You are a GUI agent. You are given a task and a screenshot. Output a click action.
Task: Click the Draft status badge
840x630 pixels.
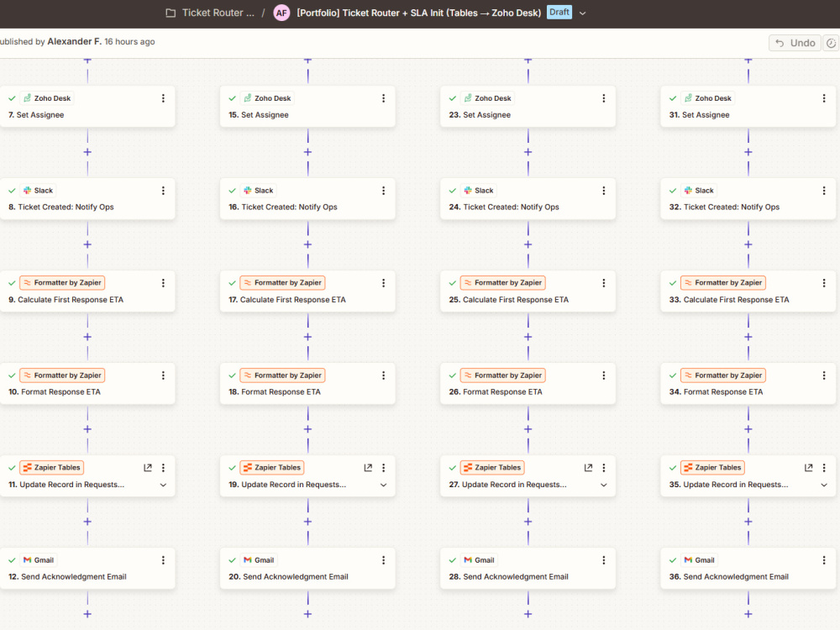(559, 13)
